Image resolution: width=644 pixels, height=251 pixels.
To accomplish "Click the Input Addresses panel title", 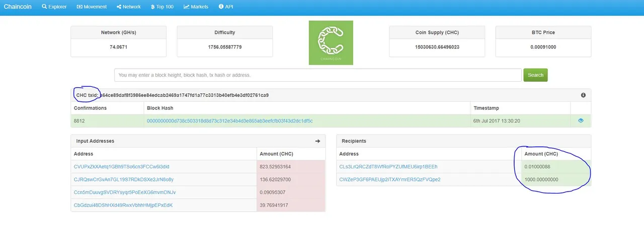I will tap(95, 141).
